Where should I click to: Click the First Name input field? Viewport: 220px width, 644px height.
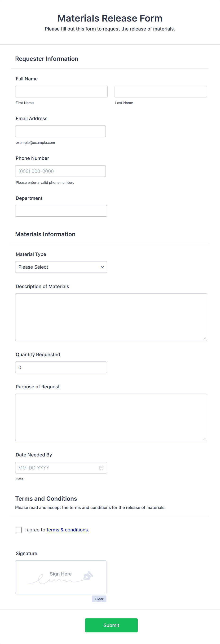tap(61, 91)
